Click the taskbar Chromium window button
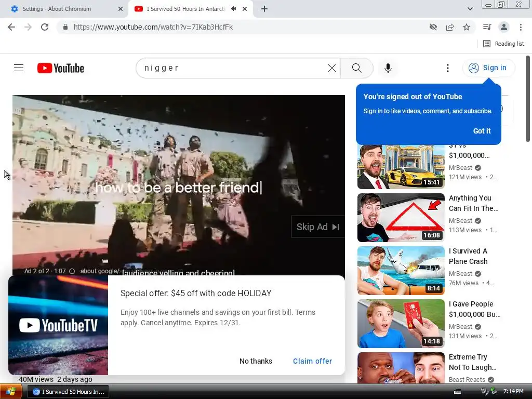Screen dimensions: 532x399 click(x=68, y=392)
